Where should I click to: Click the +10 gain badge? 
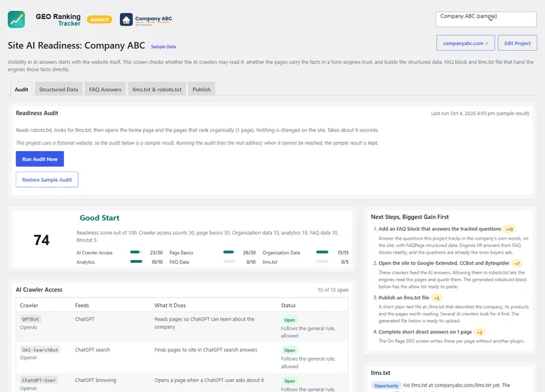click(510, 229)
